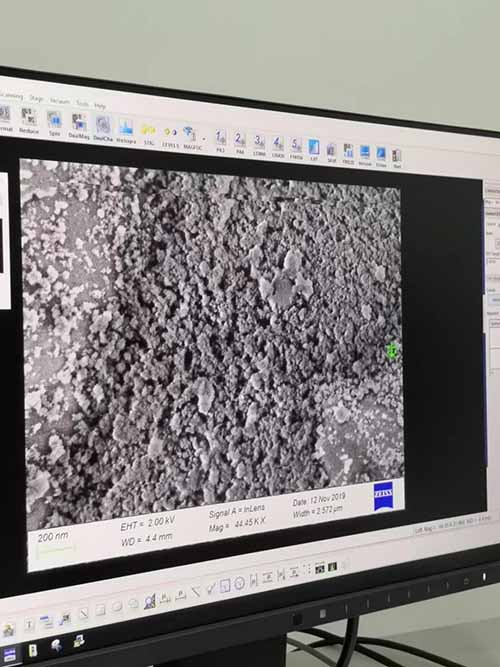The width and height of the screenshot is (500, 667).
Task: Select scan speed preset 2 icon
Action: point(240,139)
